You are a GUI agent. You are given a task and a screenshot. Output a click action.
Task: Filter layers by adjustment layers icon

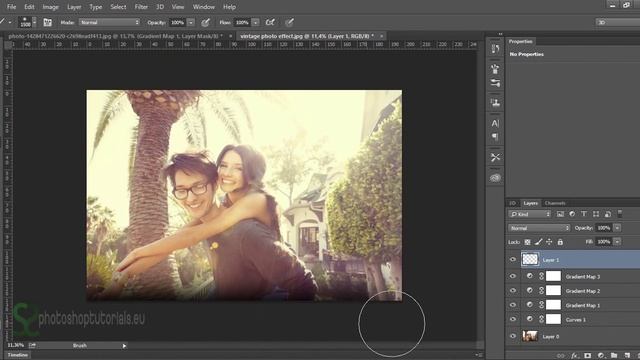572,214
